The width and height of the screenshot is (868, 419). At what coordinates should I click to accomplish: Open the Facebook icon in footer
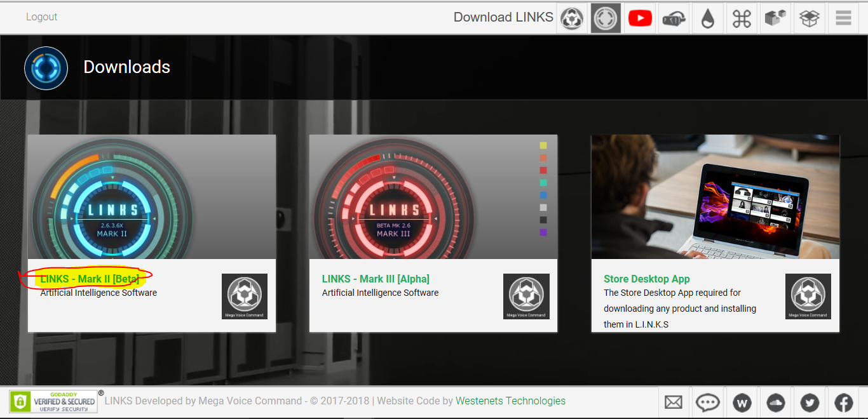click(x=844, y=402)
